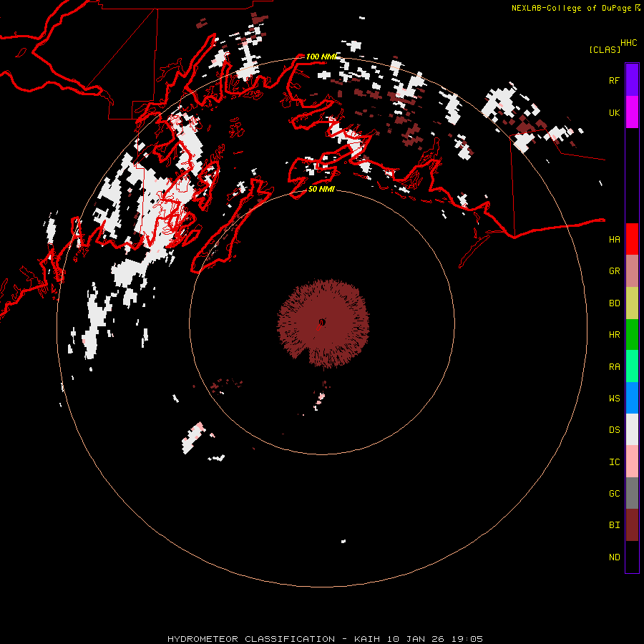Select the GC gray legend swatch
The image size is (644, 644).
click(632, 493)
